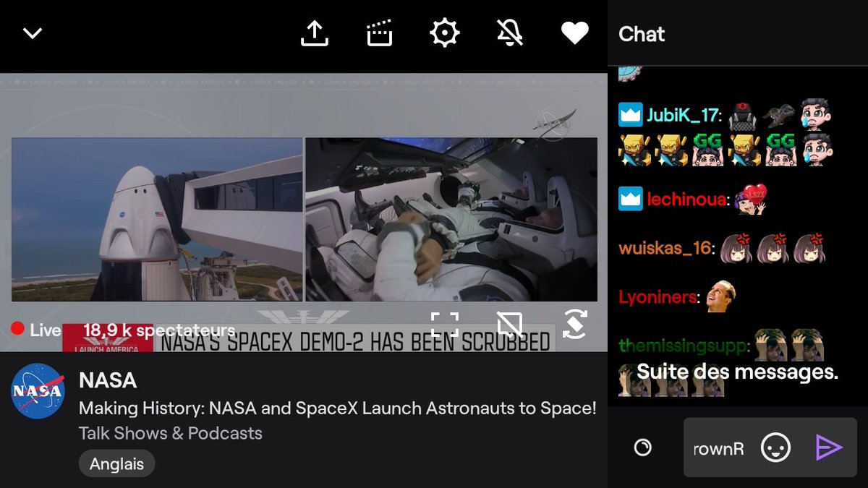Screen dimensions: 868x488
Task: Rotate the player with the rotation arrows icon
Action: click(x=574, y=325)
